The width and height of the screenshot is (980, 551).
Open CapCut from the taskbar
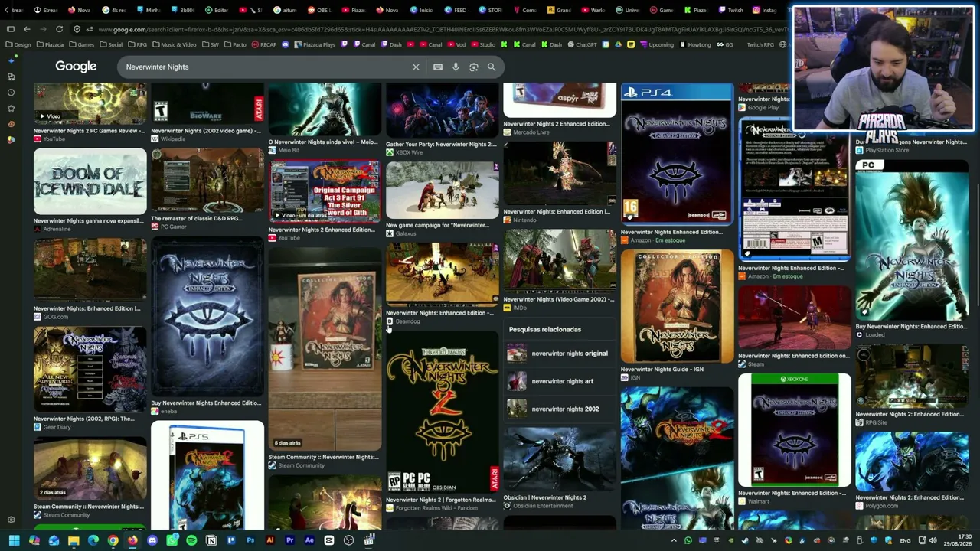(329, 541)
